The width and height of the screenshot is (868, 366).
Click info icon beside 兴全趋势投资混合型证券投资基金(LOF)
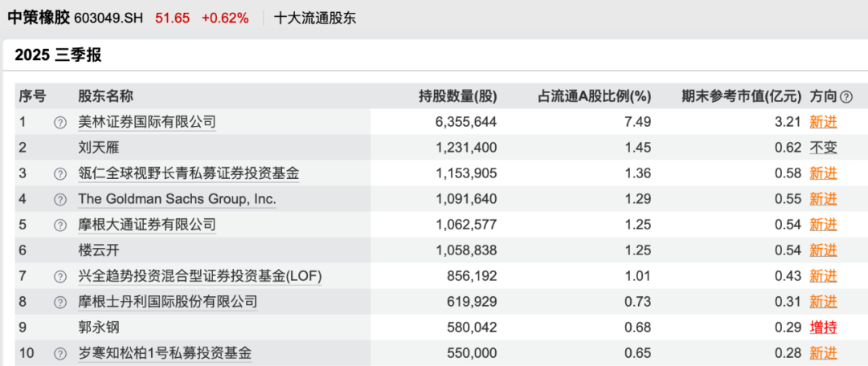pos(59,276)
